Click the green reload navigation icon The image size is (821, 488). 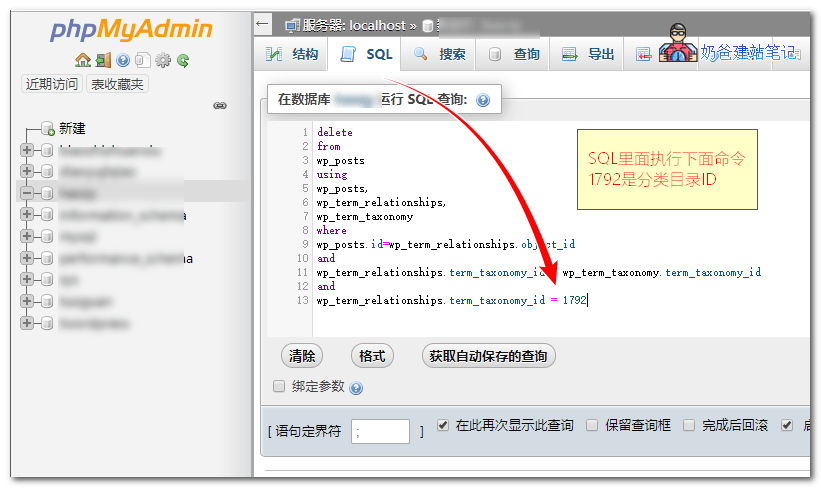click(183, 60)
